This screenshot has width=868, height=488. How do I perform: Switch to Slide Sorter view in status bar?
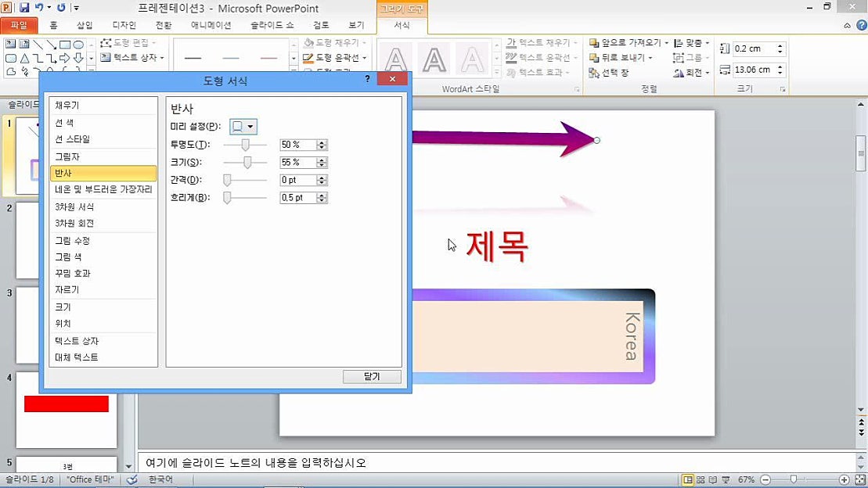(701, 479)
